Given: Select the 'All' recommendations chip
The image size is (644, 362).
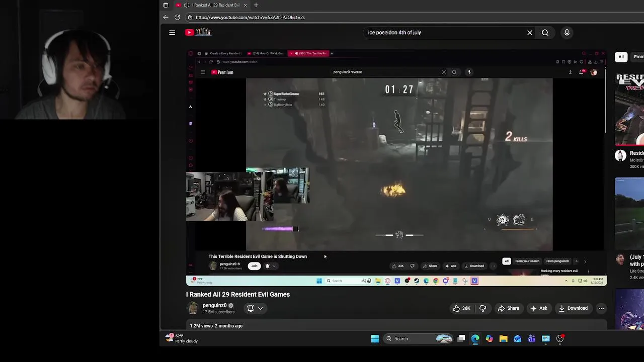Looking at the screenshot, I should coord(621,57).
